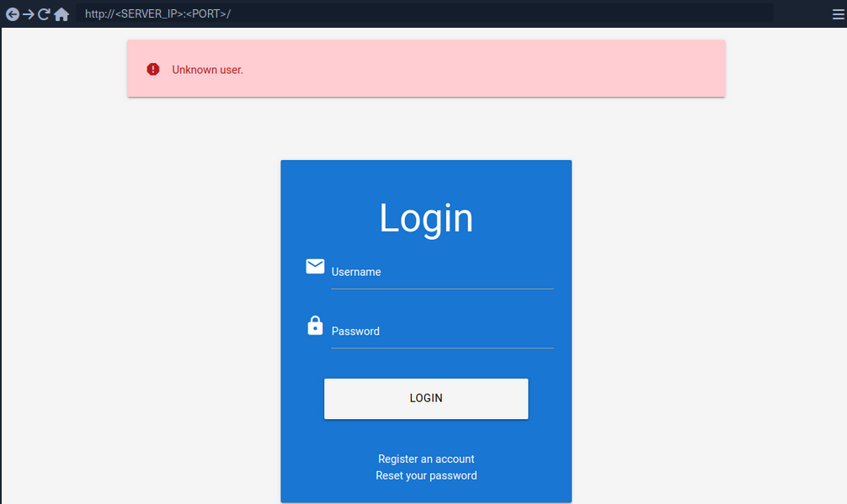Click the padlock icon beside Password
847x504 pixels.
[315, 325]
